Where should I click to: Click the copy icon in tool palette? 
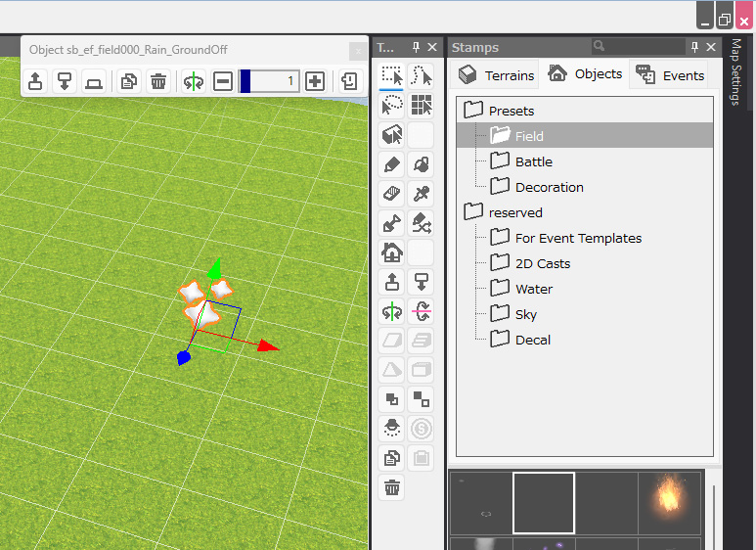click(391, 458)
